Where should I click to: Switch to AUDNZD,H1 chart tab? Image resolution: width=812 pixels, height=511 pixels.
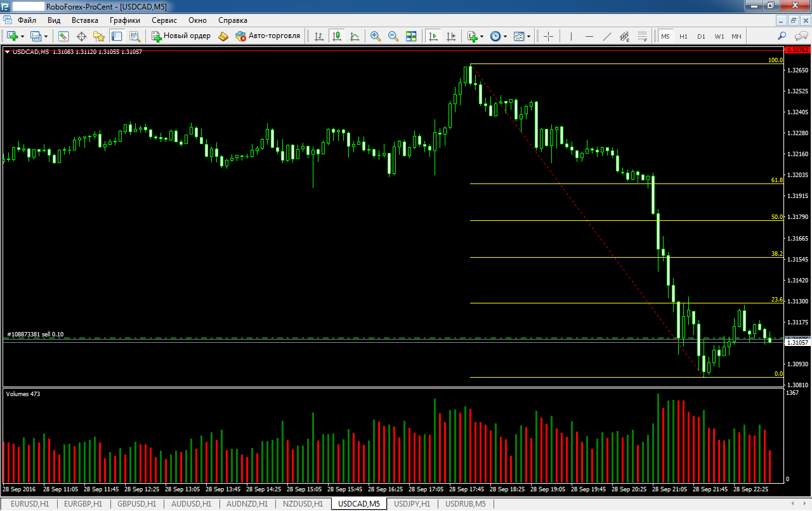tap(248, 504)
